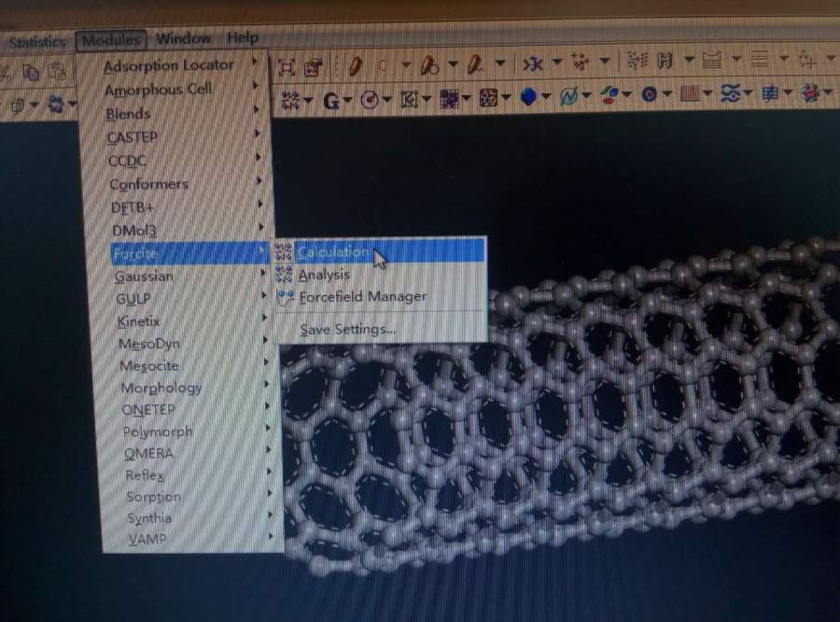This screenshot has height=622, width=840.
Task: Click the red target circle module icon
Action: point(369,100)
